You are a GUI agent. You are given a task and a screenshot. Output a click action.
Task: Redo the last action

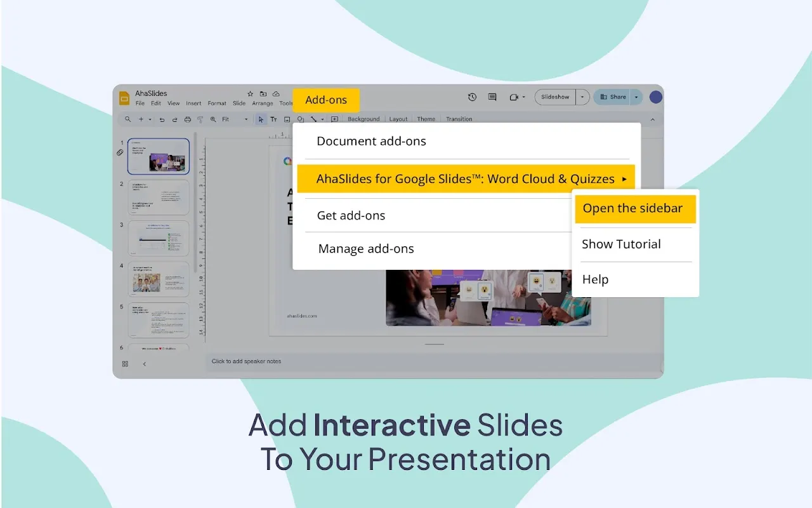click(x=175, y=119)
